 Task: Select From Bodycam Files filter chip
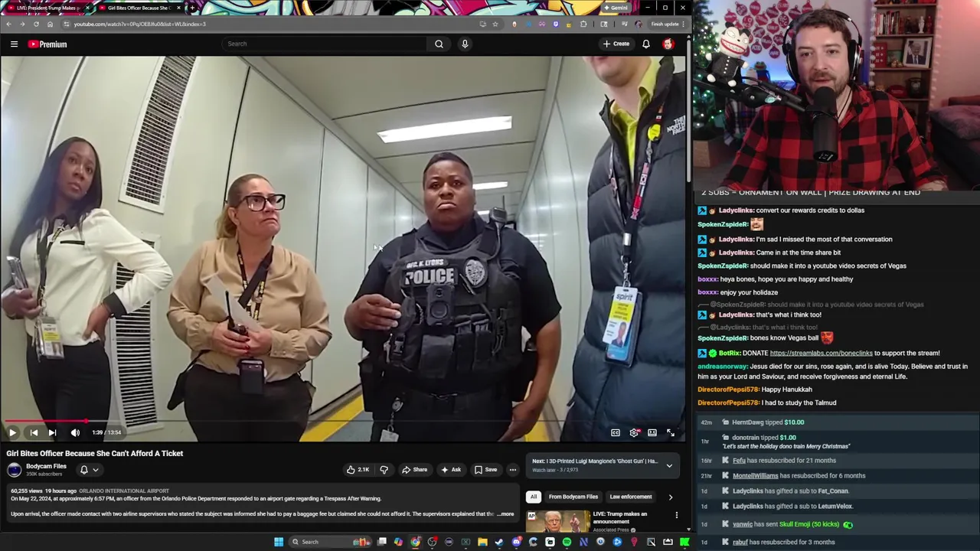click(573, 497)
